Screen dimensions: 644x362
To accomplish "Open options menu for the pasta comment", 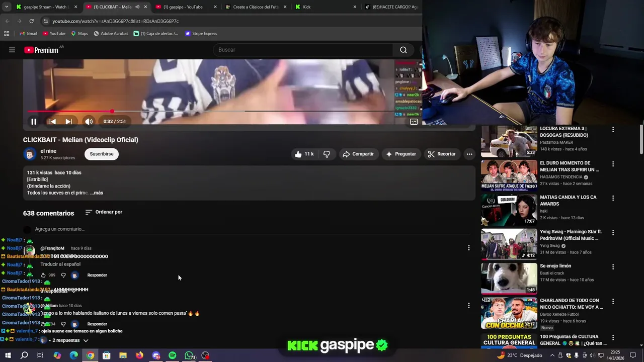I will [468, 305].
